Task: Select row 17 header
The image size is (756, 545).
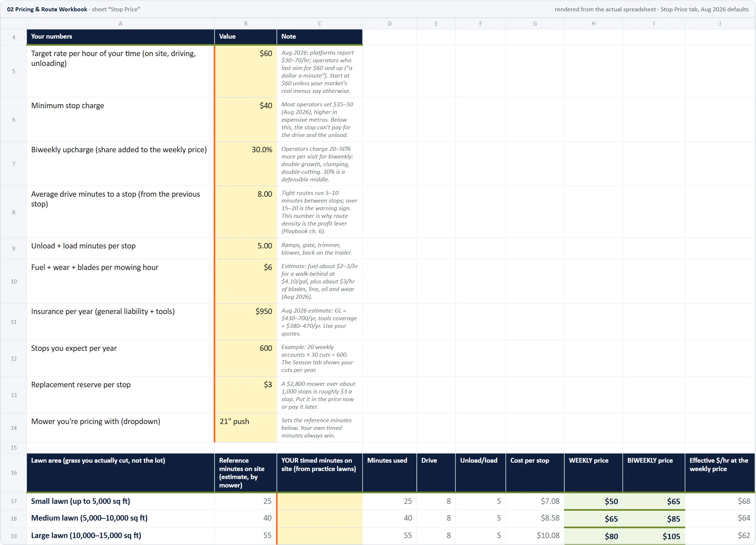Action: pyautogui.click(x=13, y=501)
